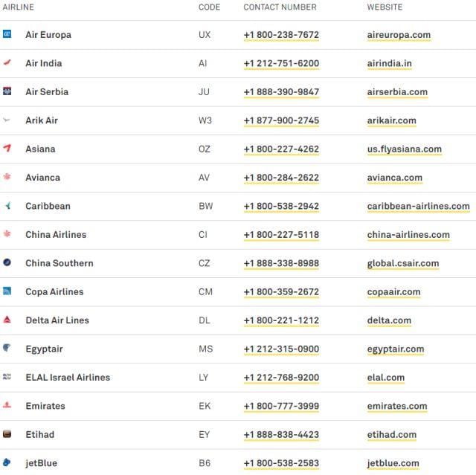This screenshot has width=476, height=475.
Task: Click the Etihad logo icon
Action: click(7, 434)
